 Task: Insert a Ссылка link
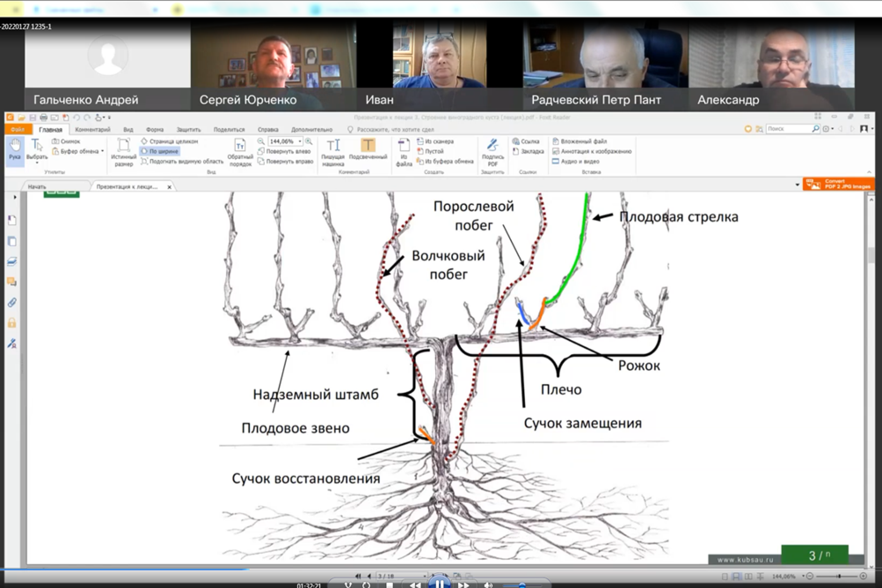click(525, 142)
